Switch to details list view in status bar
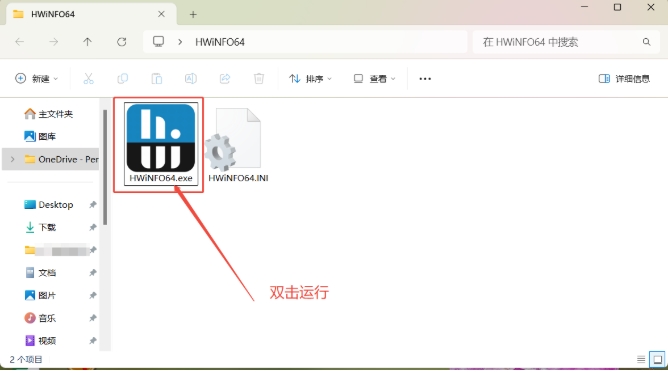The height and width of the screenshot is (372, 668). pos(641,360)
